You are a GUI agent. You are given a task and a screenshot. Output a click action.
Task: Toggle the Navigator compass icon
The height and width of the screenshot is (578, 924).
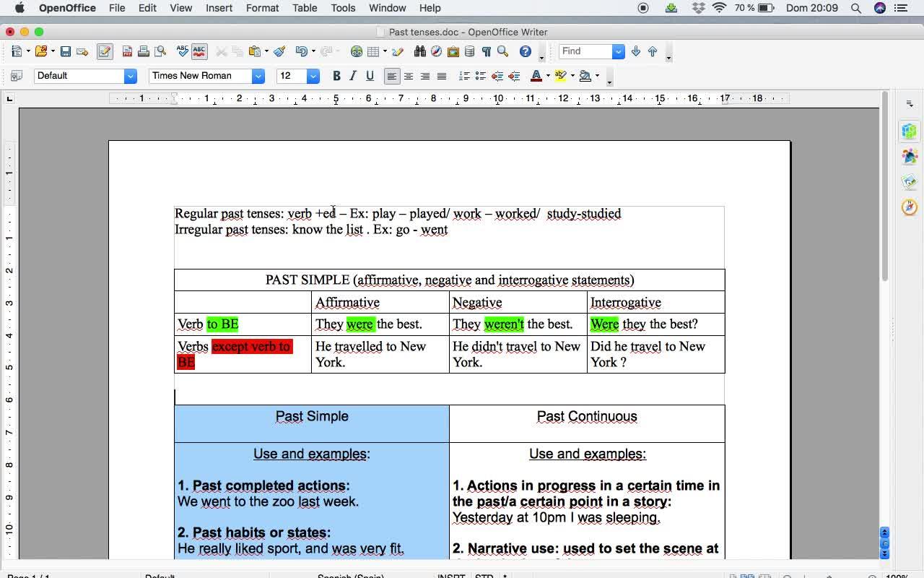point(437,51)
